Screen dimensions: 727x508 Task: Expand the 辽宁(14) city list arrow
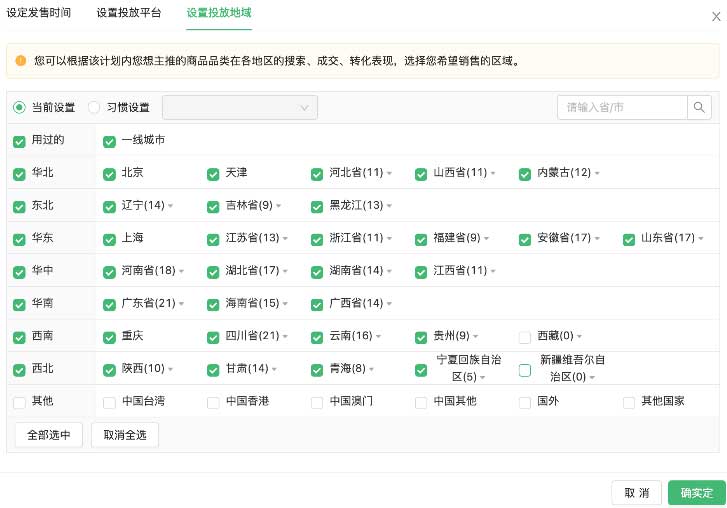click(171, 206)
